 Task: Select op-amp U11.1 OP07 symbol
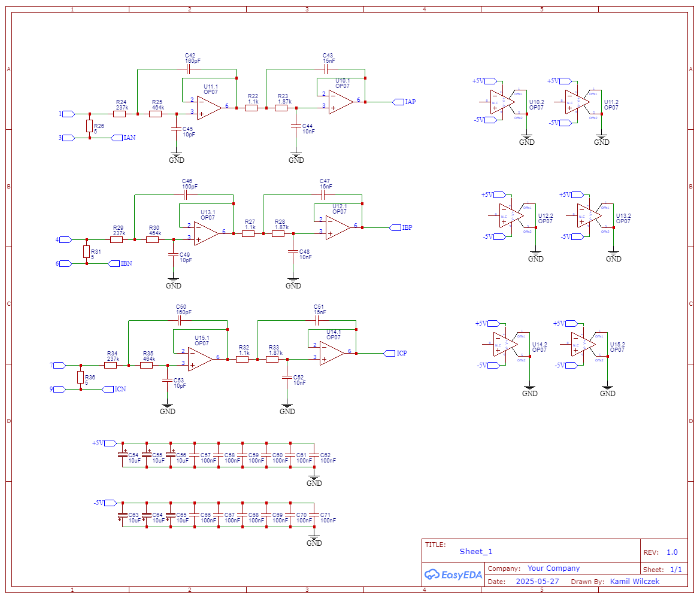point(209,108)
